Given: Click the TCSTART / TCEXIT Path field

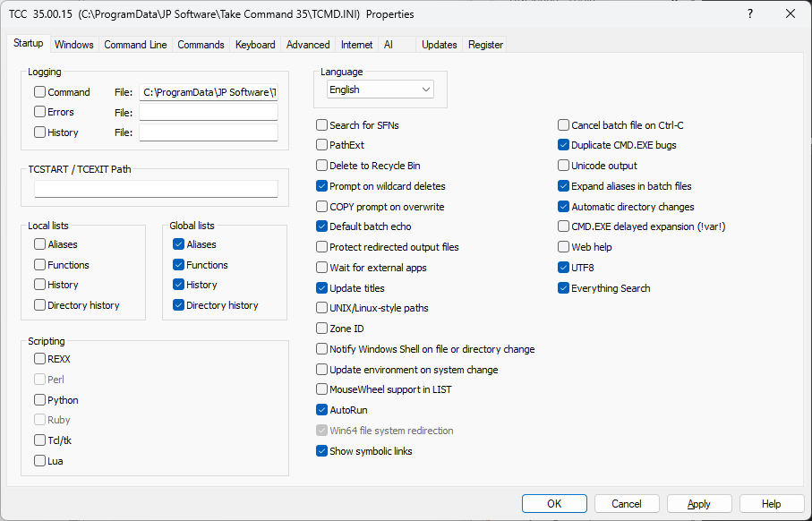Looking at the screenshot, I should pos(157,189).
